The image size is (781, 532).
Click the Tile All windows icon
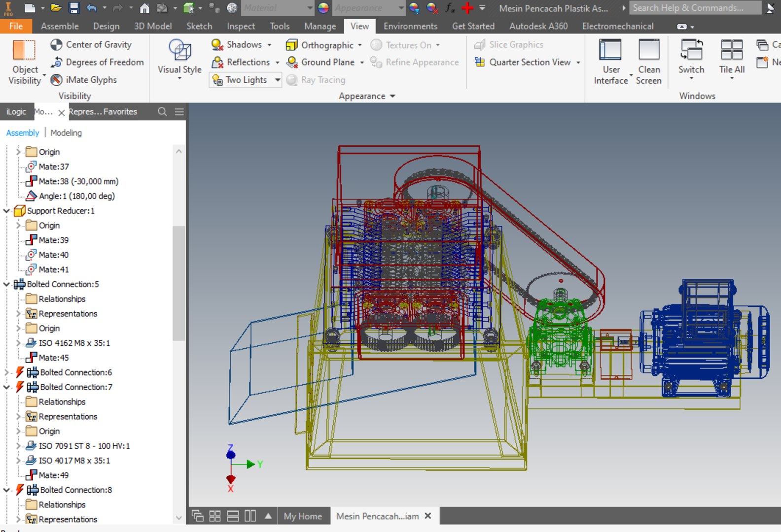point(732,50)
